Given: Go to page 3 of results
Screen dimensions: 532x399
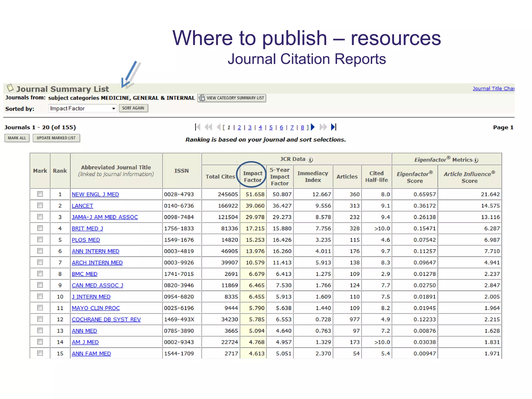Looking at the screenshot, I should 250,127.
